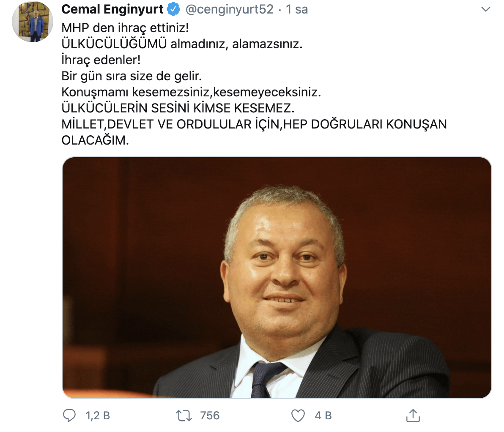Click the 4 B likes count
Screen dimensions: 504x432
(x=323, y=416)
